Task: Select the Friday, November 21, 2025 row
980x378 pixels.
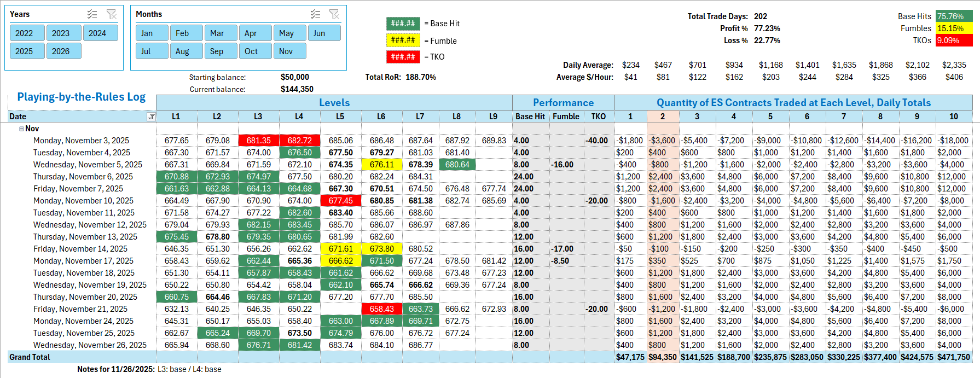Action: (83, 309)
